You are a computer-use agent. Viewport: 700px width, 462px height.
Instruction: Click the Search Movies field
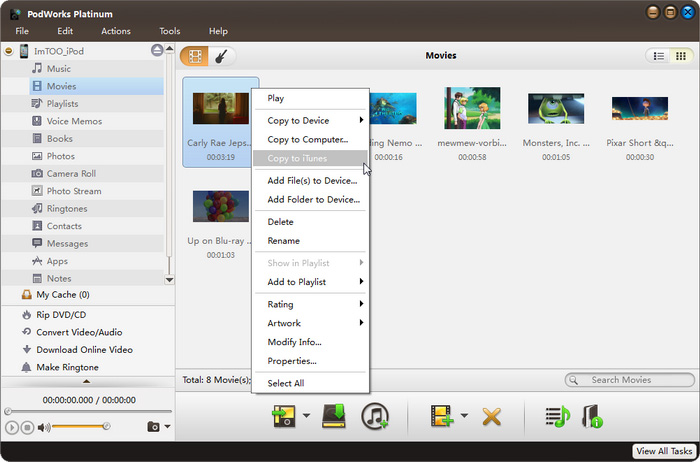point(630,380)
